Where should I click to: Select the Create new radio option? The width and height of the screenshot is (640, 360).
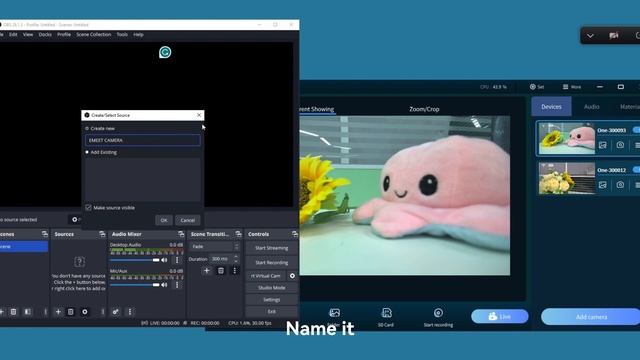(87, 129)
